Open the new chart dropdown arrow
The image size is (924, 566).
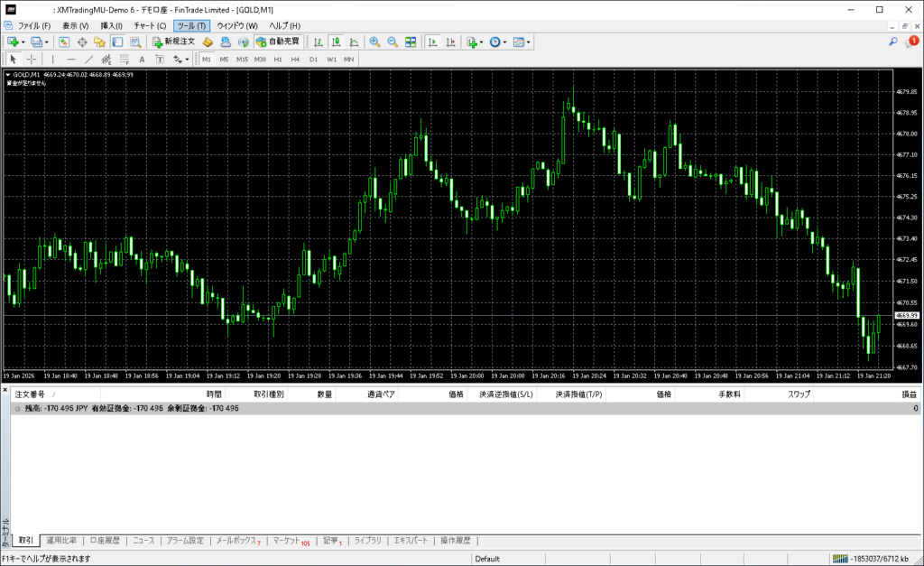(x=23, y=42)
